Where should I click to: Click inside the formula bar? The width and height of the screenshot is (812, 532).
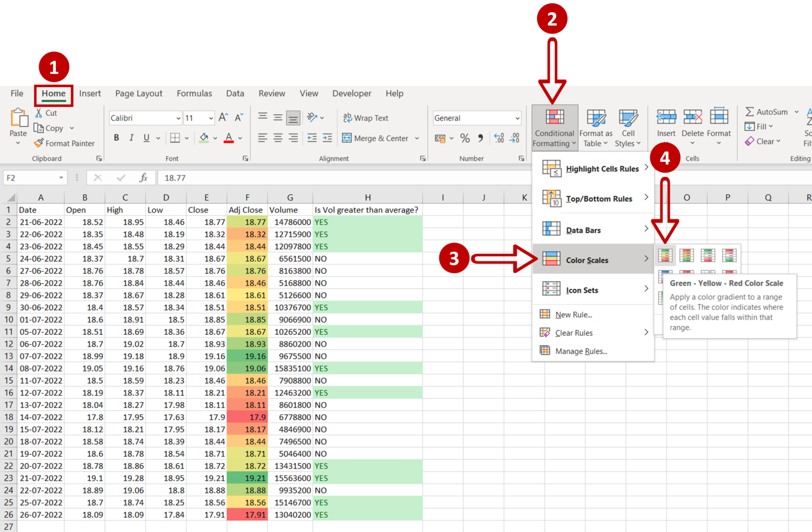click(x=317, y=178)
